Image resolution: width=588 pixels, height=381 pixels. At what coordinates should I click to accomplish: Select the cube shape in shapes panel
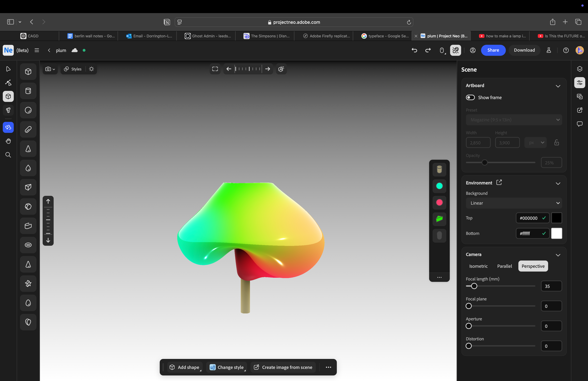click(28, 71)
